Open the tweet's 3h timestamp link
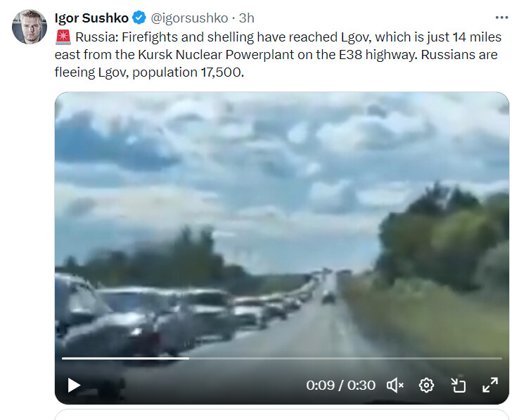Screen dimensions: 519x420 247,18
